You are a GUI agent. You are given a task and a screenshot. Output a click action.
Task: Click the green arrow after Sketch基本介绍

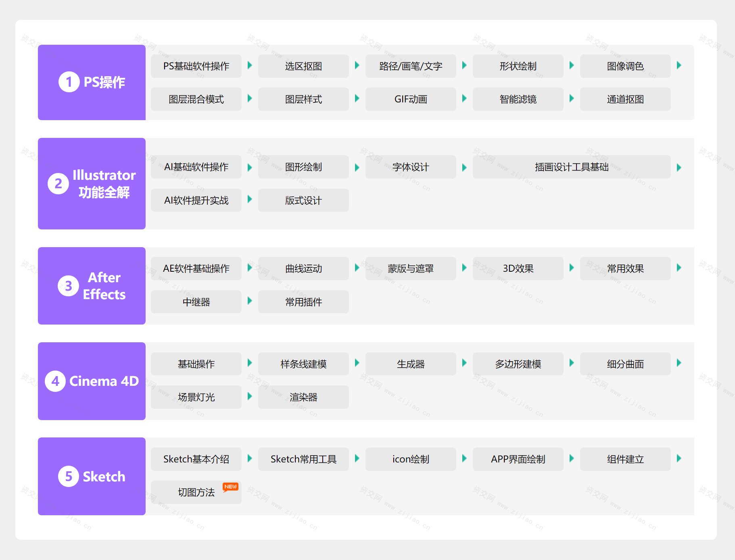pos(250,458)
